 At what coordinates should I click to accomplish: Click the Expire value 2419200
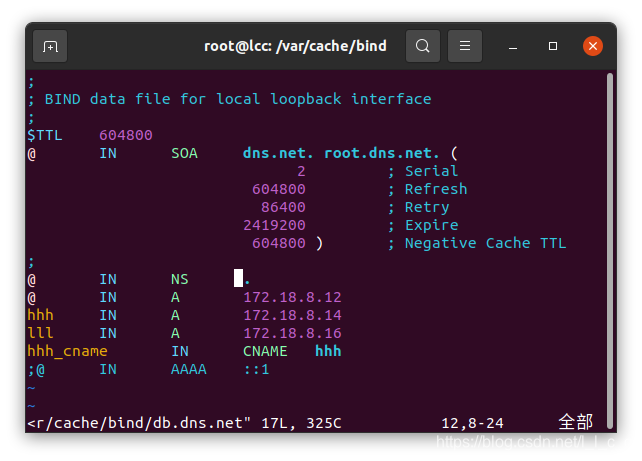click(x=274, y=225)
